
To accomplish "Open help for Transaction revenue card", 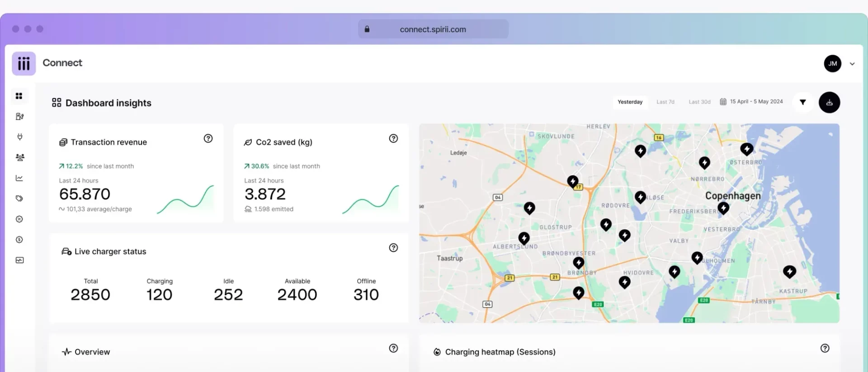I will coord(208,138).
